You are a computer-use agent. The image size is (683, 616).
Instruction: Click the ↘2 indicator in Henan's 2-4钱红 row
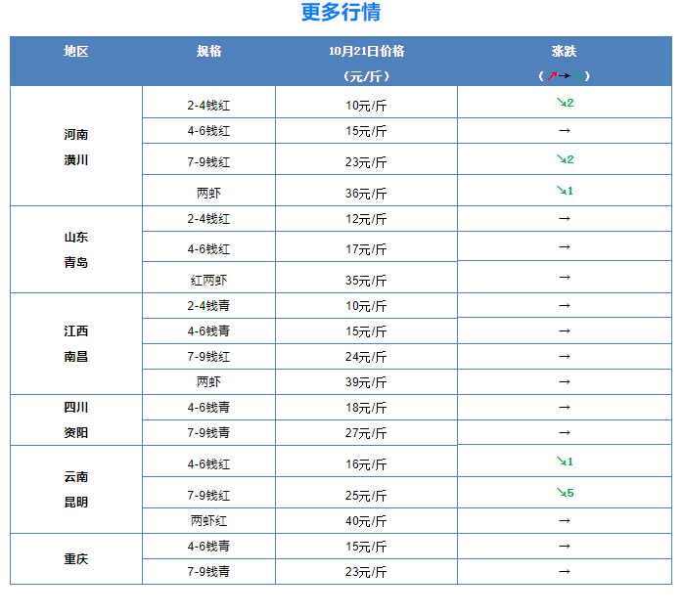coord(565,103)
